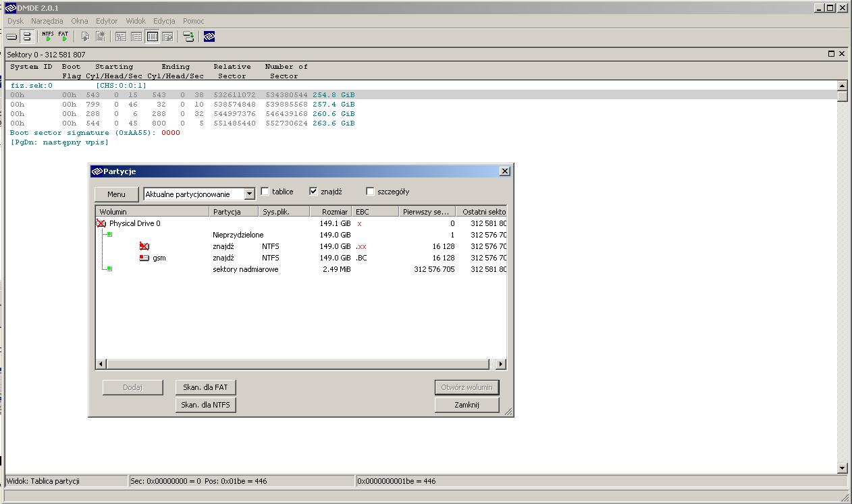Close the Partycje dialog with X
This screenshot has height=504, width=852.
click(505, 171)
